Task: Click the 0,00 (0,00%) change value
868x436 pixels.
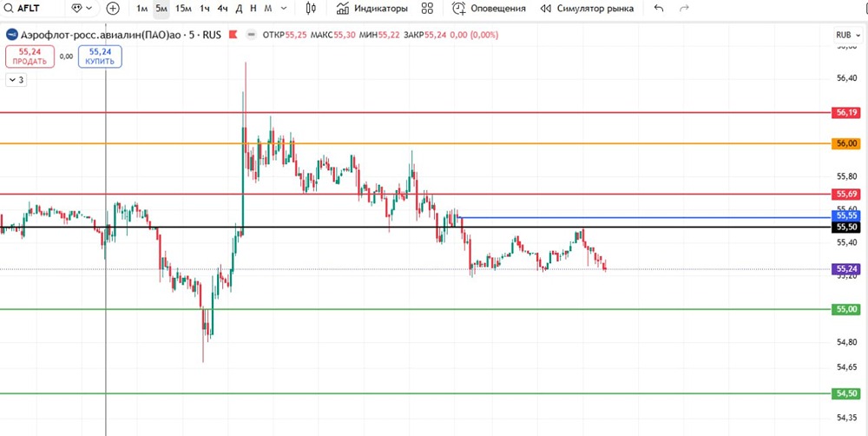Action: 475,35
